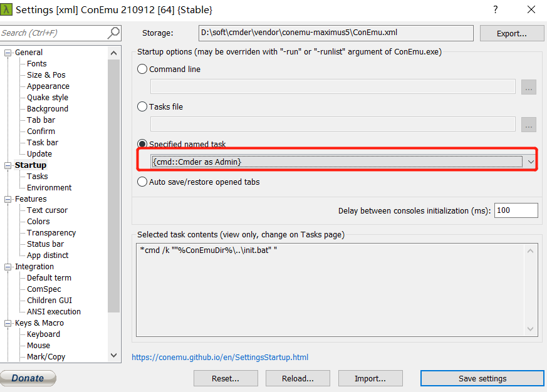This screenshot has height=392, width=547.
Task: Open the Mark/Copy page
Action: pos(46,357)
